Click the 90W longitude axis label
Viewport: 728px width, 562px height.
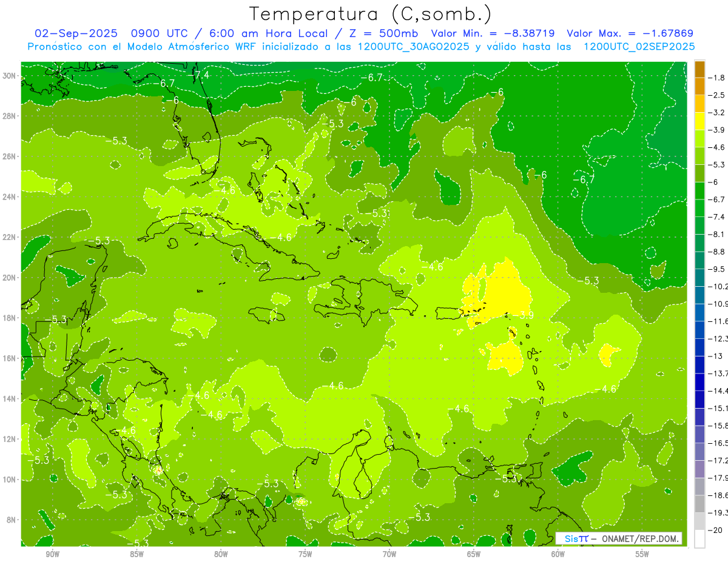pyautogui.click(x=52, y=554)
